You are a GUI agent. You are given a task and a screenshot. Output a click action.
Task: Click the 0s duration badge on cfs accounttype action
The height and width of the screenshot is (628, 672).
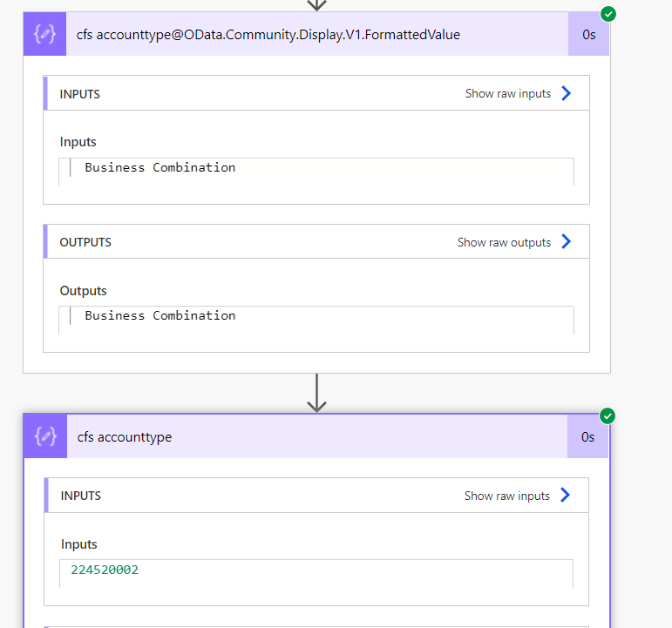pyautogui.click(x=587, y=436)
